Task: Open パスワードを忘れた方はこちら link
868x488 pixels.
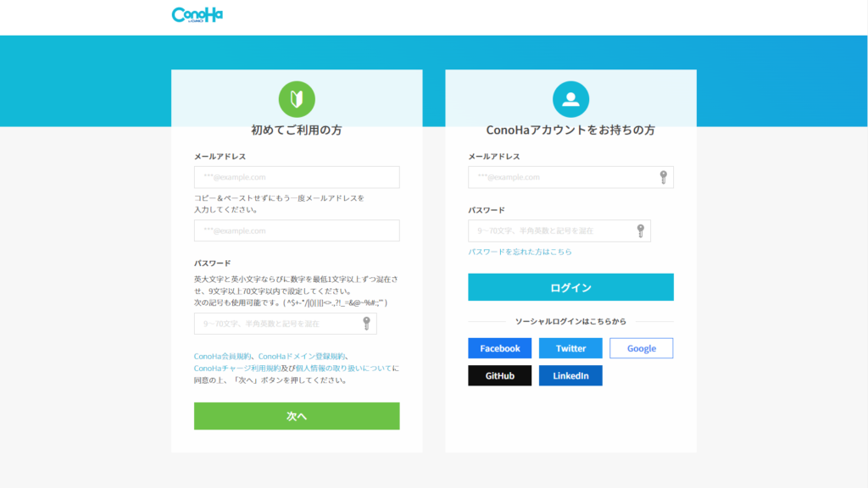Action: 520,252
